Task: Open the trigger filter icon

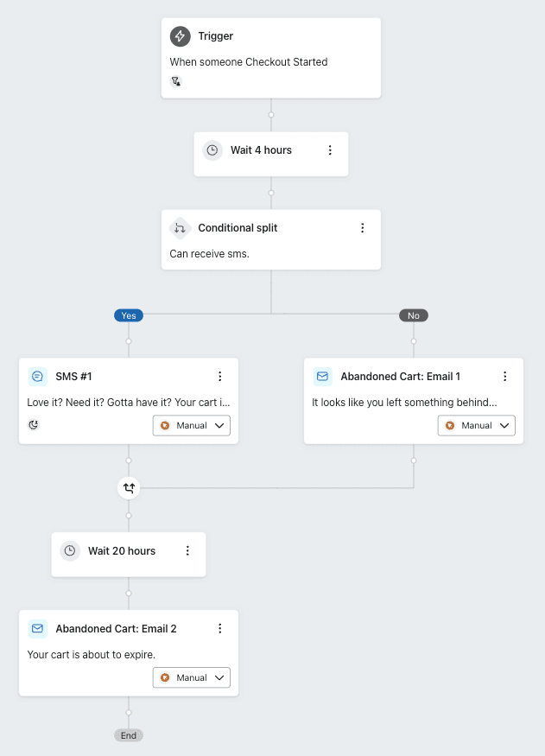Action: (176, 80)
